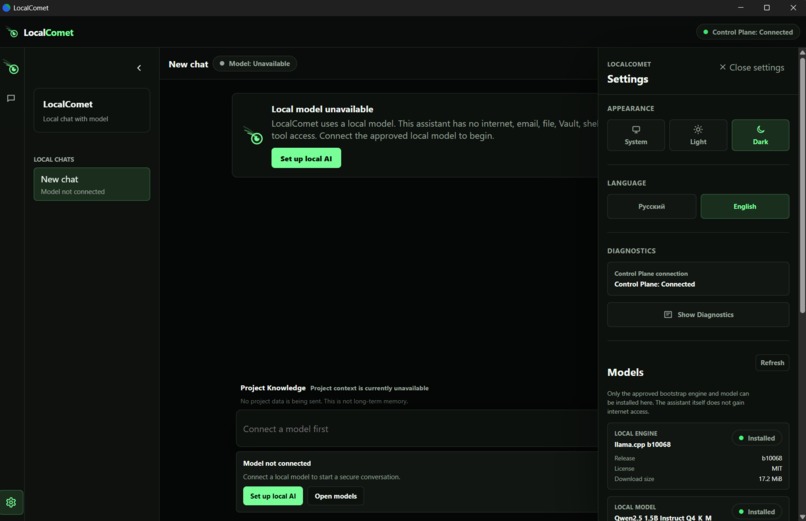The height and width of the screenshot is (521, 806).
Task: Click the LocalComet logo in the header
Action: point(41,32)
